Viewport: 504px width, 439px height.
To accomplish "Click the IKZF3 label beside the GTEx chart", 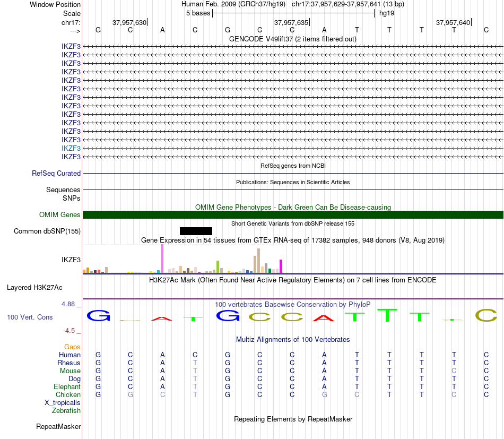I will [71, 260].
